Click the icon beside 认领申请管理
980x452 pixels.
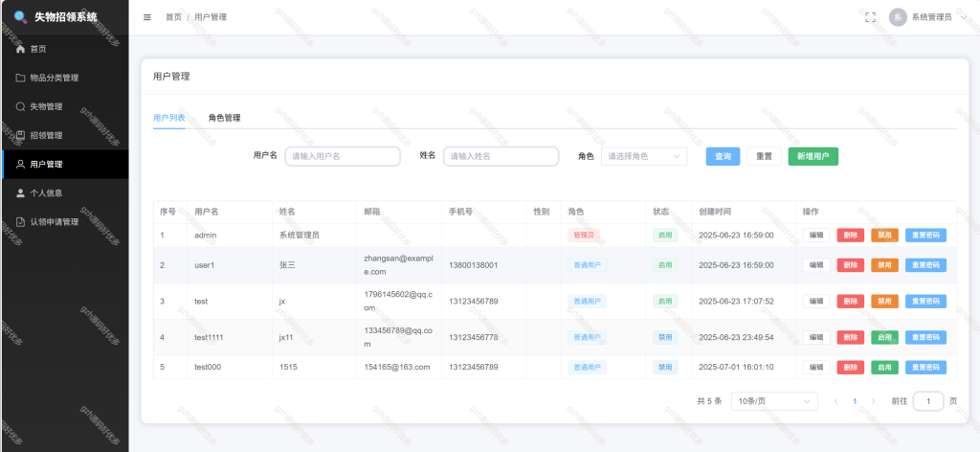click(x=20, y=221)
